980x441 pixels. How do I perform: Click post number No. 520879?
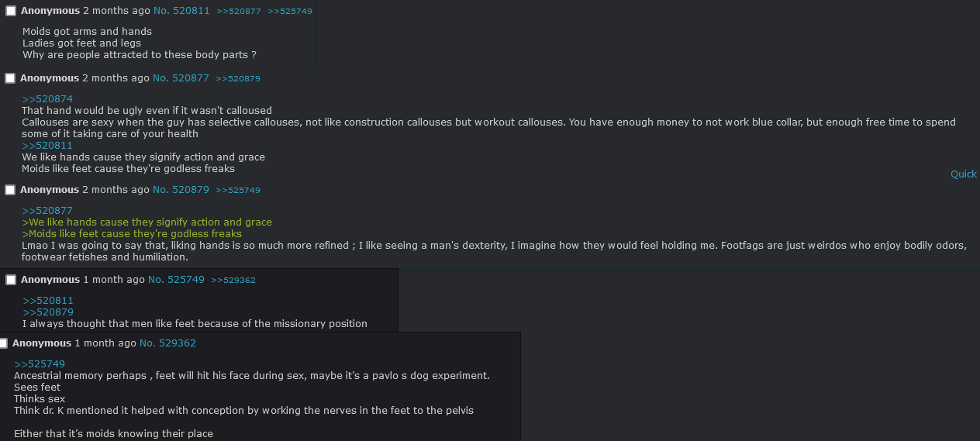coord(181,190)
